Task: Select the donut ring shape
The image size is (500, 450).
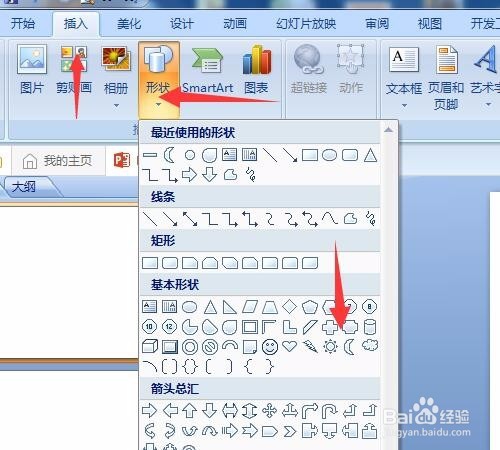Action: tap(190, 347)
